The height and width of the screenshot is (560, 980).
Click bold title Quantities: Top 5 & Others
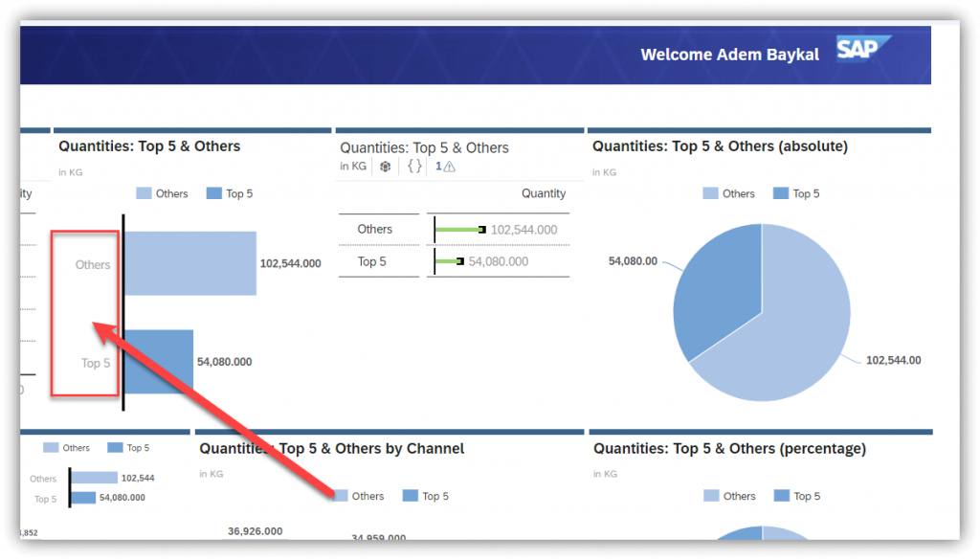tap(149, 146)
